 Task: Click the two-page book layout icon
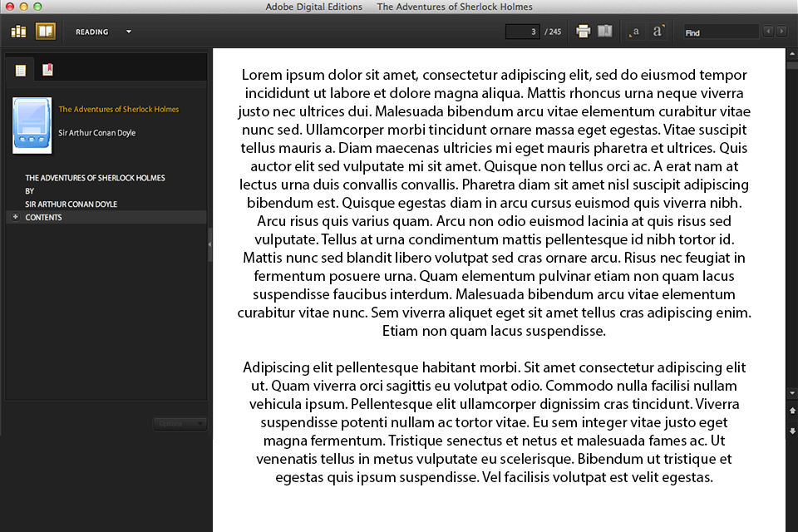click(x=606, y=31)
